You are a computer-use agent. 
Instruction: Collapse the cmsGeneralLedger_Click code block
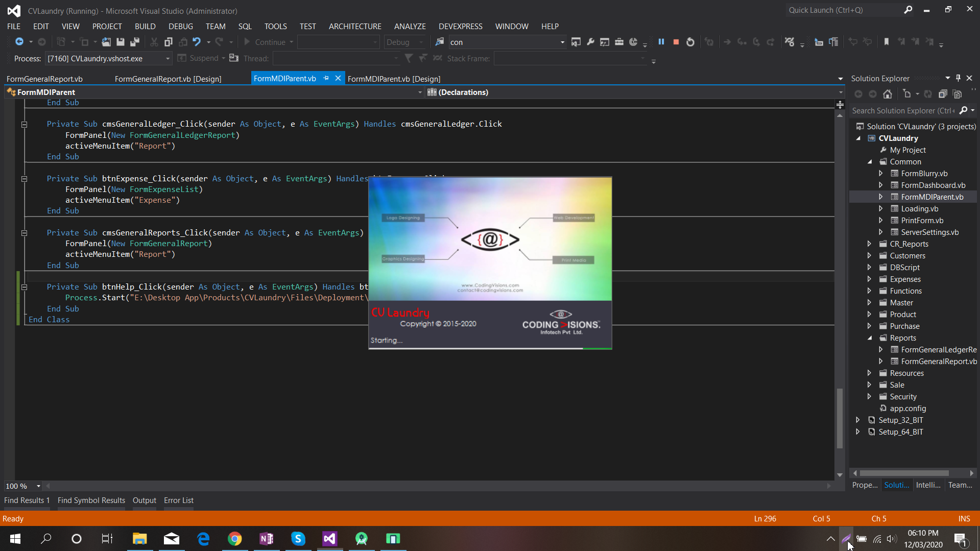[x=24, y=124]
